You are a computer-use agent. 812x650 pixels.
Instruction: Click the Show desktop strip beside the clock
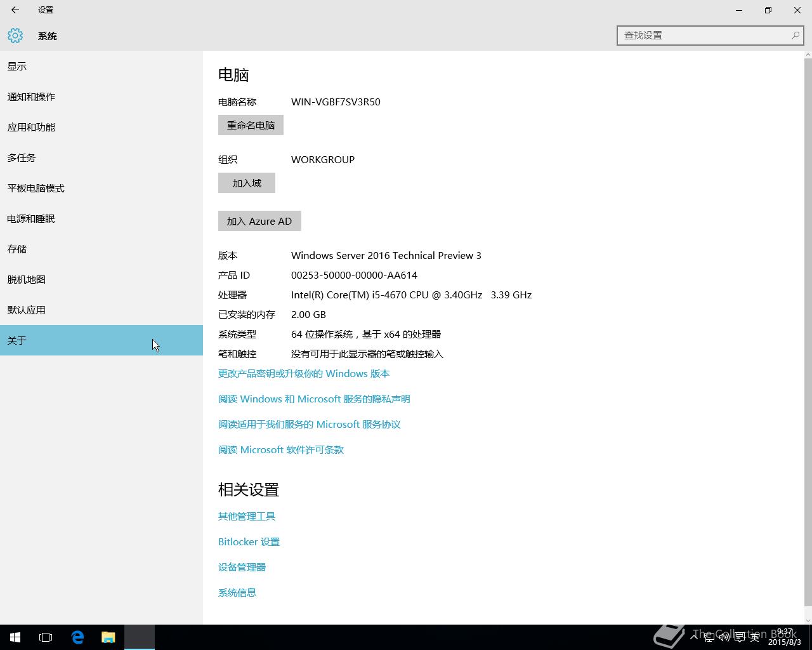[x=809, y=637]
